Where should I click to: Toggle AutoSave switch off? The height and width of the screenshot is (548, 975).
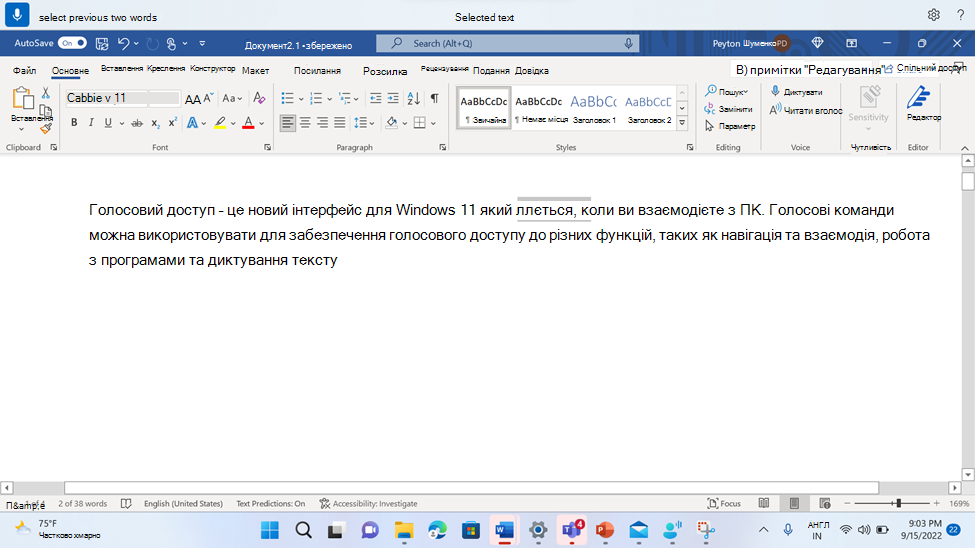click(x=73, y=43)
